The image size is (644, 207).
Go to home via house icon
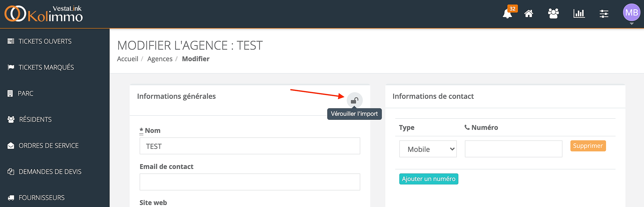(x=529, y=13)
